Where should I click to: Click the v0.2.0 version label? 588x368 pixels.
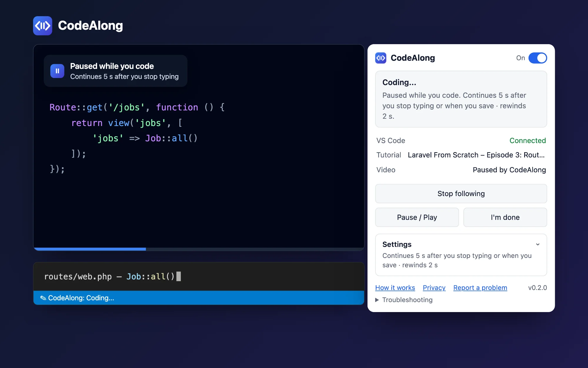pos(537,288)
